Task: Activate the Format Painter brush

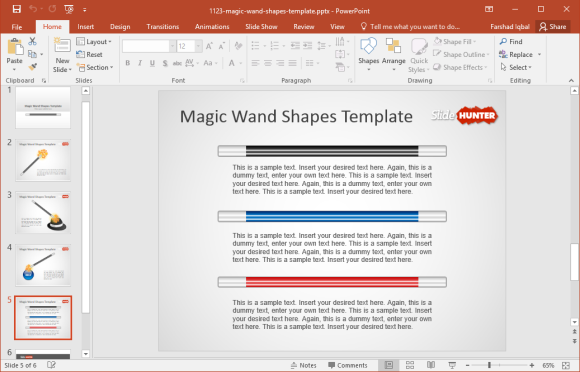Action: tap(33, 67)
